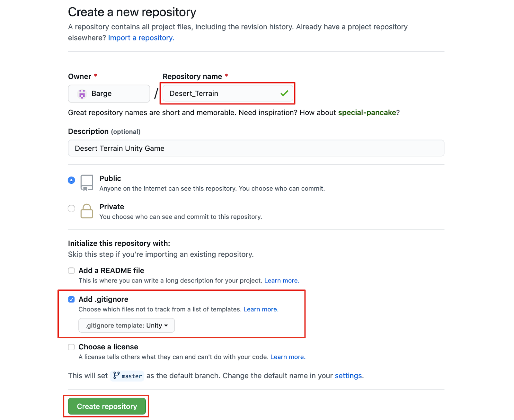The image size is (514, 420).
Task: Click the Barge owner avatar icon
Action: (x=82, y=94)
